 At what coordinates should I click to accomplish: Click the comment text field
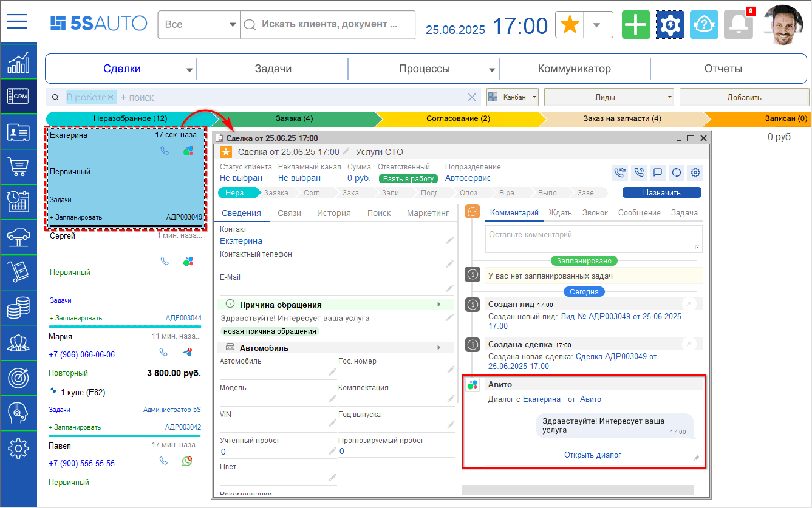593,238
